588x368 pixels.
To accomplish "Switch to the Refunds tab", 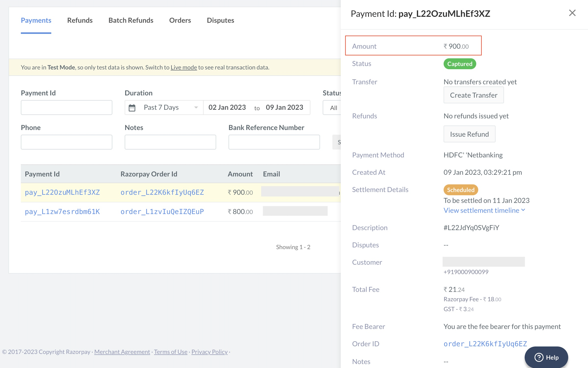I will (80, 20).
